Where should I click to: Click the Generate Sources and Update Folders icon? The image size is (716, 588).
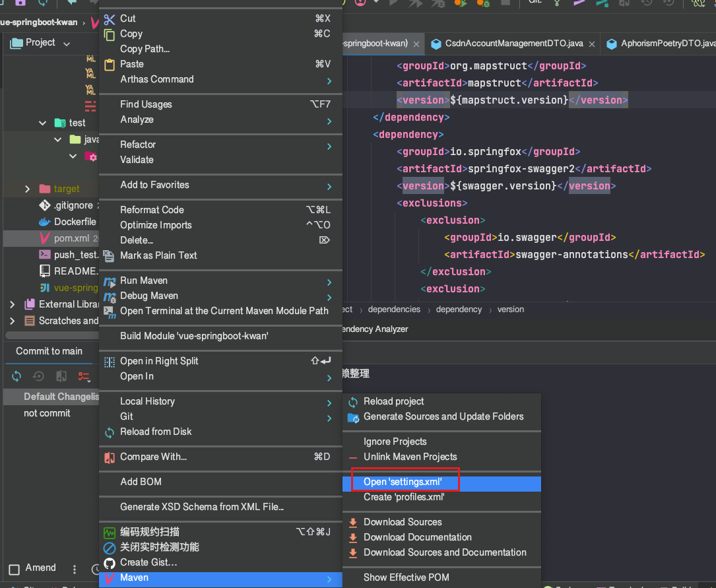[353, 417]
